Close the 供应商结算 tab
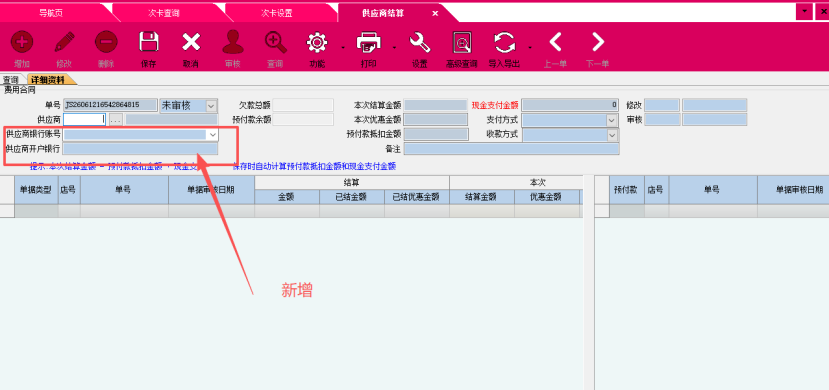This screenshot has width=829, height=390. click(x=435, y=13)
